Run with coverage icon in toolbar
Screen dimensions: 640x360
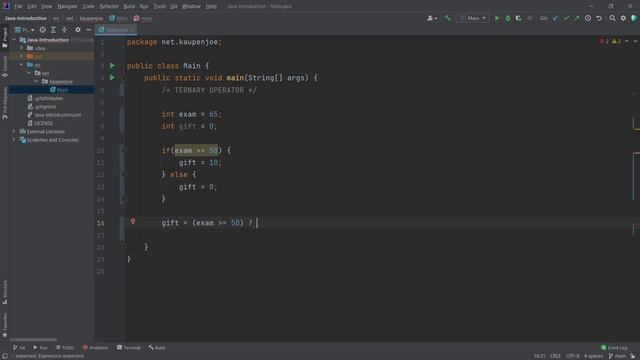coord(518,18)
